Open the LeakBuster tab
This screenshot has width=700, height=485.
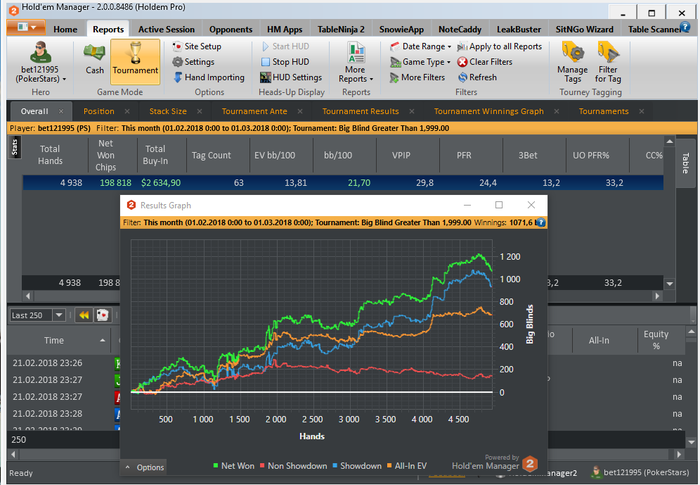(518, 29)
